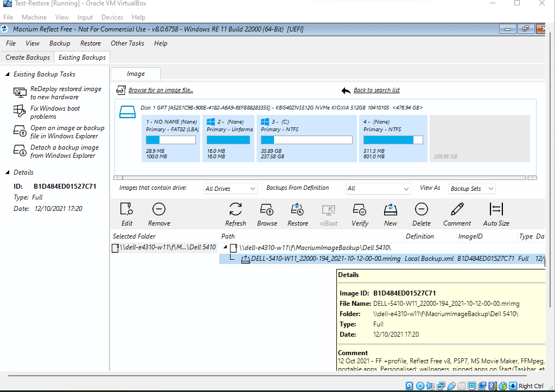The image size is (555, 392).
Task: Click the VirtualBox USB status icon
Action: point(451,386)
